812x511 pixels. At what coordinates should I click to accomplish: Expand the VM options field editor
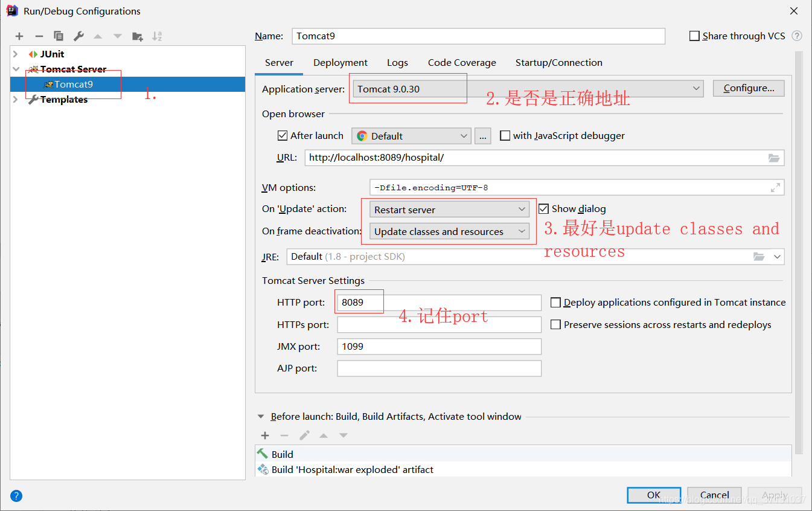pos(775,188)
